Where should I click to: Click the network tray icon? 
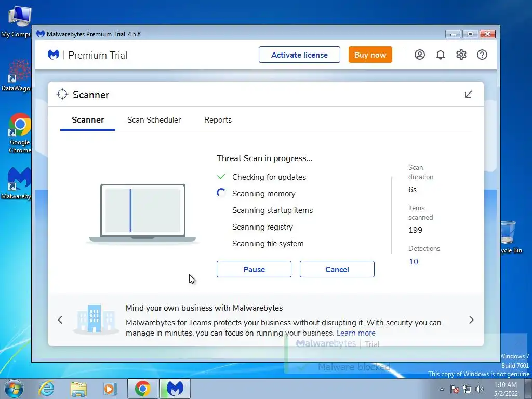click(467, 390)
